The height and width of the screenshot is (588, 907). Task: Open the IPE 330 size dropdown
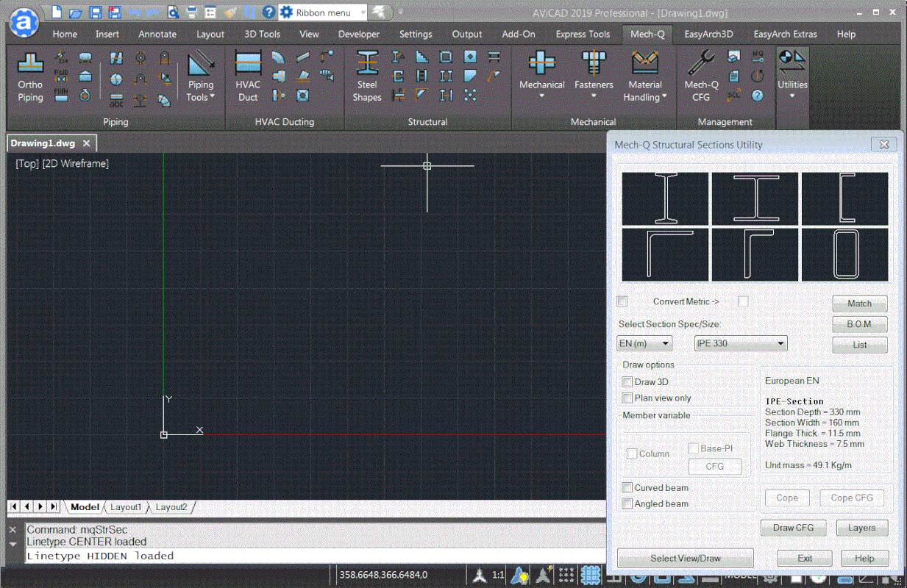pyautogui.click(x=741, y=343)
